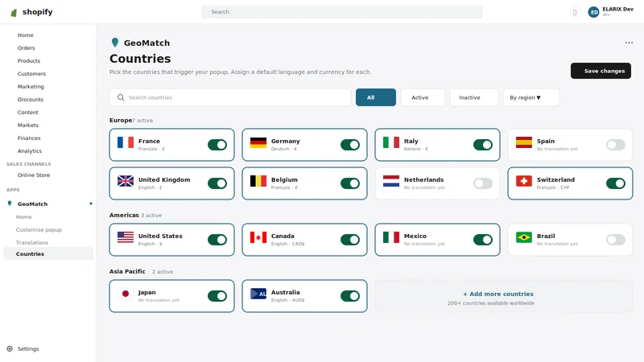Enable the Netherlands toggle

point(483,183)
